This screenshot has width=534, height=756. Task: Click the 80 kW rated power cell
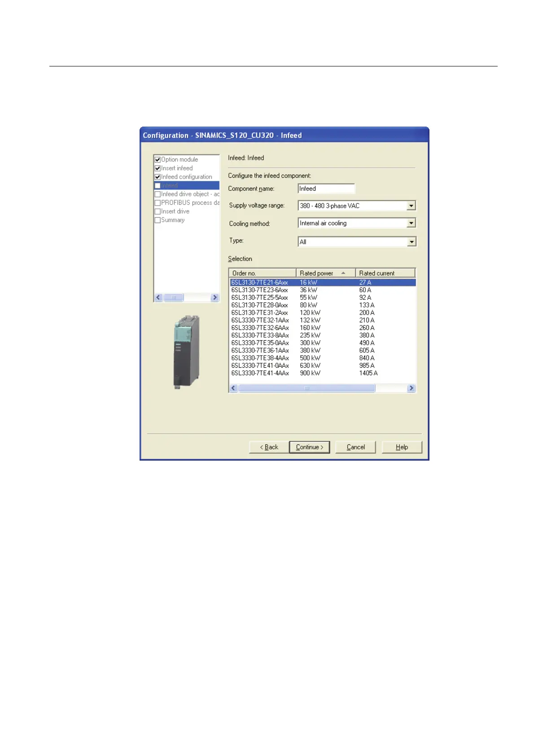308,305
